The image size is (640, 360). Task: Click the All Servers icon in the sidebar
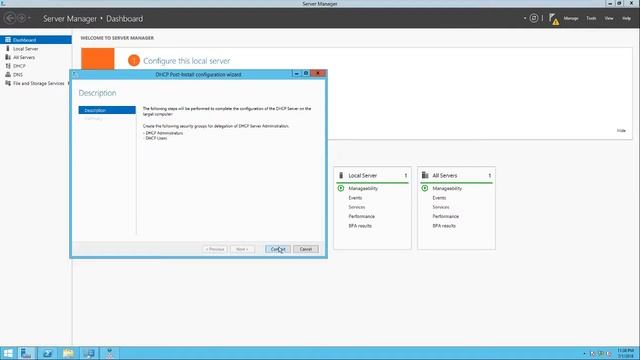click(8, 57)
